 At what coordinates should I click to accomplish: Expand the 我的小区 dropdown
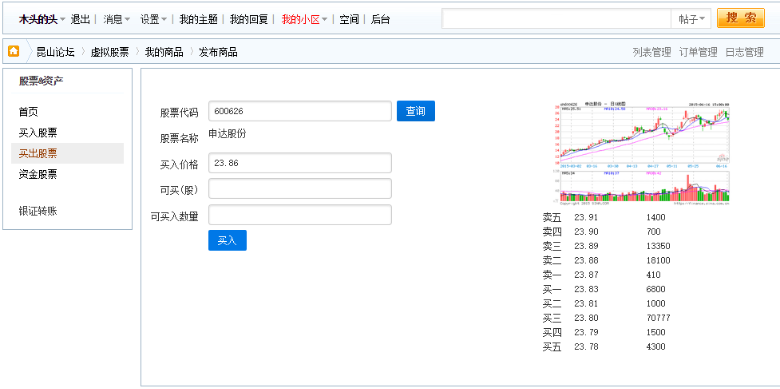[x=304, y=20]
